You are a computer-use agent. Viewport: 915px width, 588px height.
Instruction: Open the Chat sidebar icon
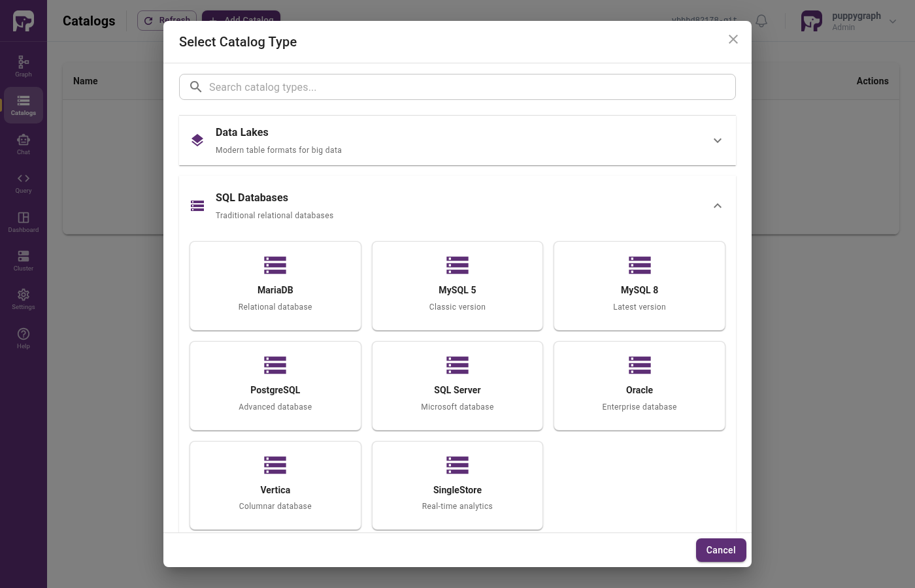(x=24, y=144)
